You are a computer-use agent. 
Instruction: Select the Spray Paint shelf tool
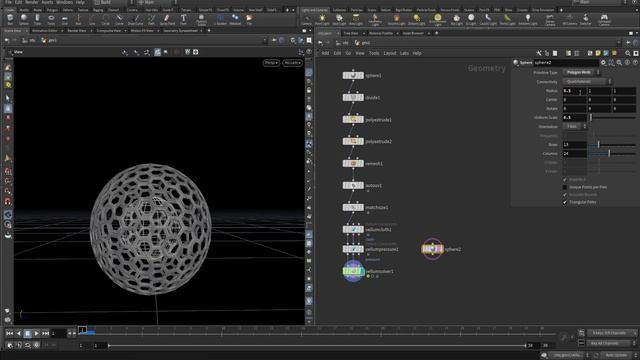pyautogui.click(x=167, y=19)
